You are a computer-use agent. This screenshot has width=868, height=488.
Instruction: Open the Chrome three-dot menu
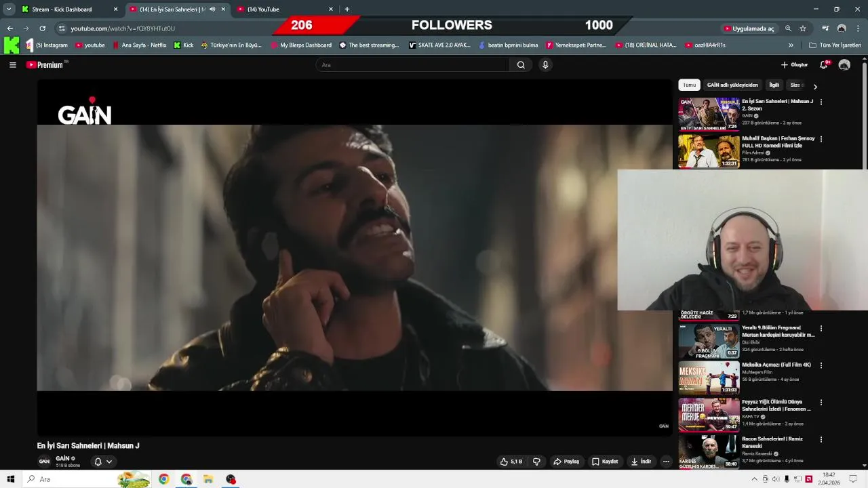(859, 28)
